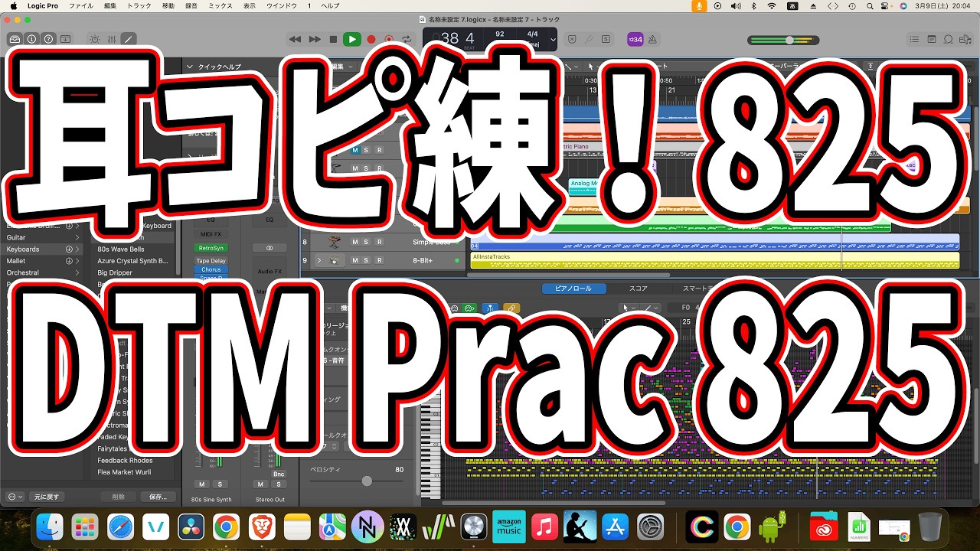Open Amazon Music from the Dock

click(509, 527)
